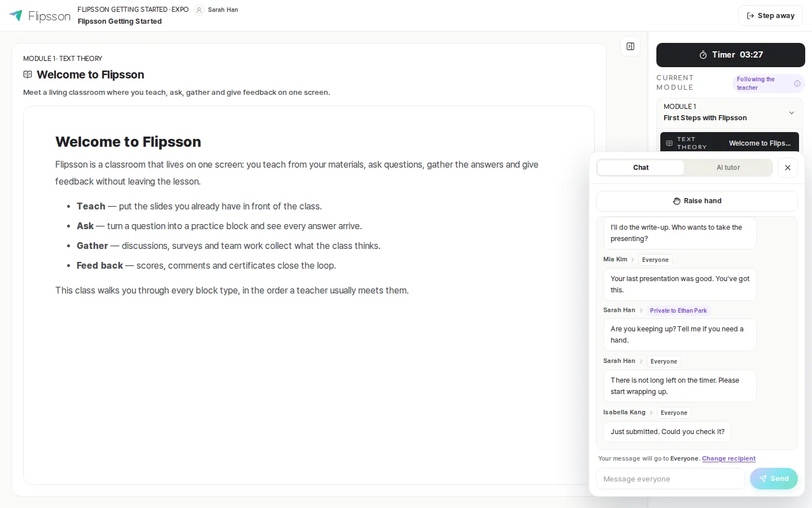812x508 pixels.
Task: Click the Timer 03:27 bar
Action: 731,55
